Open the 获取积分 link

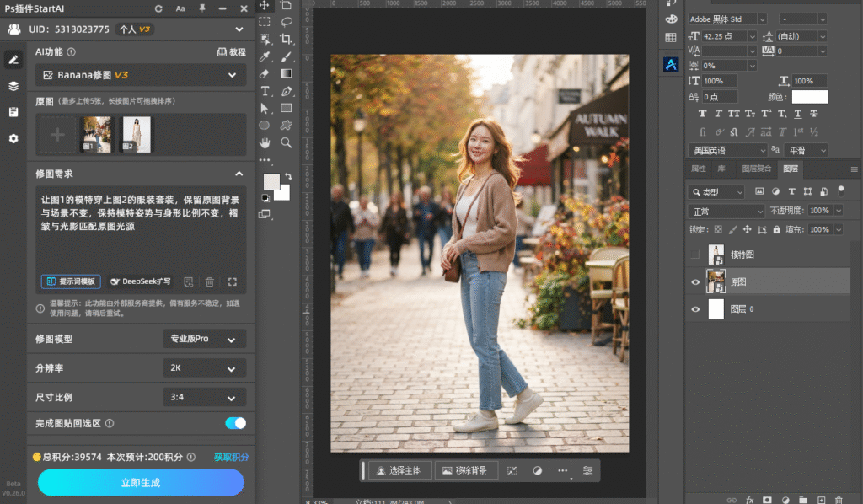pyautogui.click(x=231, y=458)
